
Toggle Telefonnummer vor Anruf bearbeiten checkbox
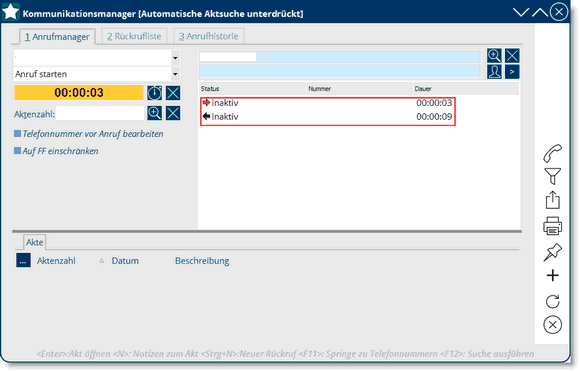17,133
